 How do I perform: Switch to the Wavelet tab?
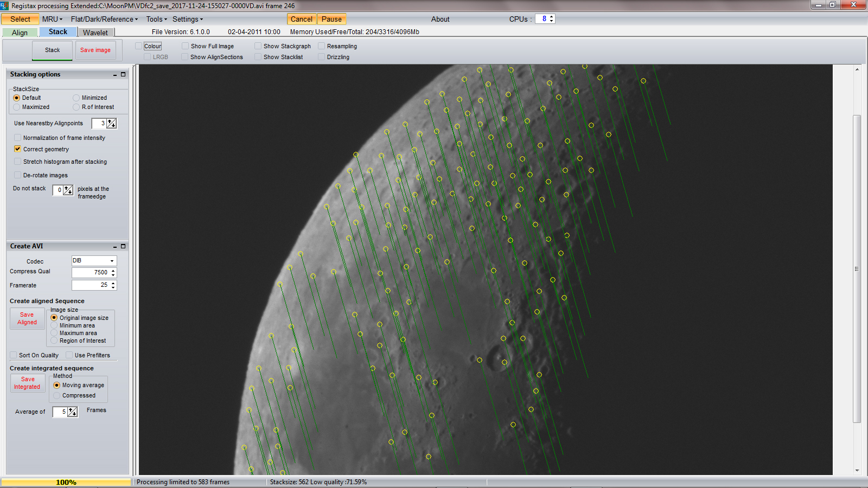pos(95,33)
